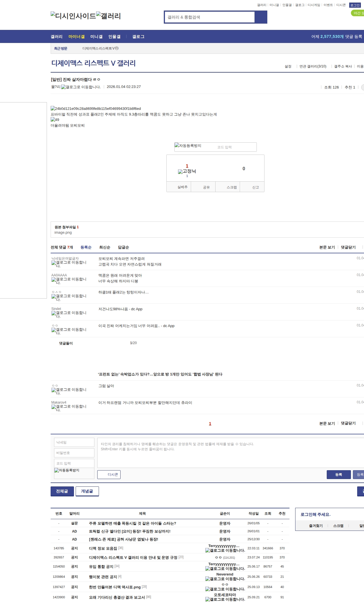Open gallog icon next to AA0AAAA
364x602 pixels.
pos(54,280)
